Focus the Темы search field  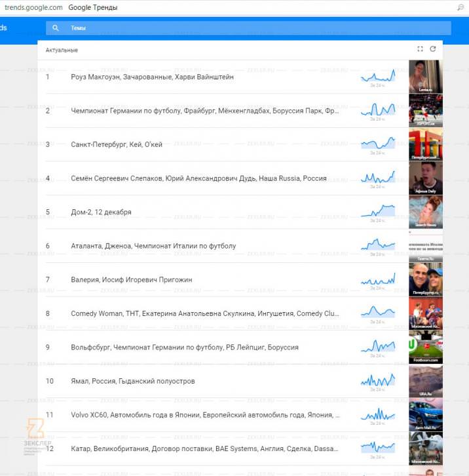point(248,28)
